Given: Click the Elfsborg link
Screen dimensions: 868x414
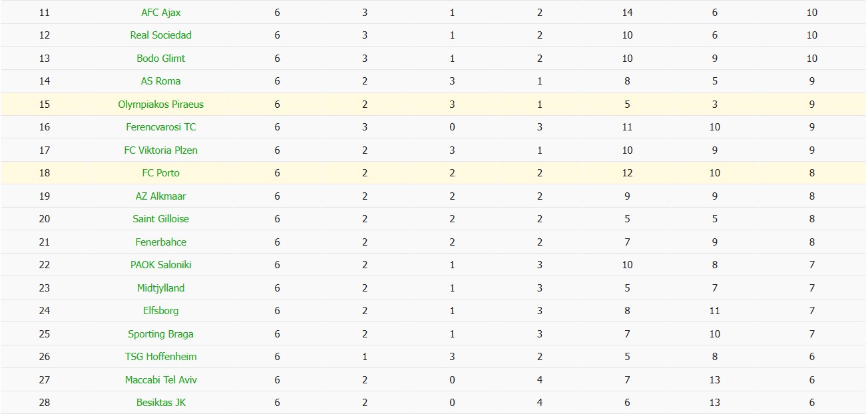Looking at the screenshot, I should coord(161,311).
